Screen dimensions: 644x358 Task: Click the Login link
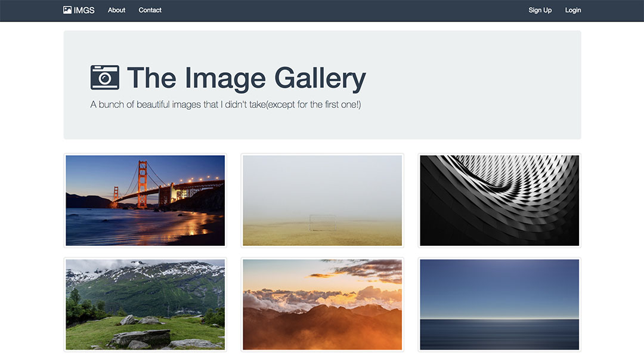point(572,10)
